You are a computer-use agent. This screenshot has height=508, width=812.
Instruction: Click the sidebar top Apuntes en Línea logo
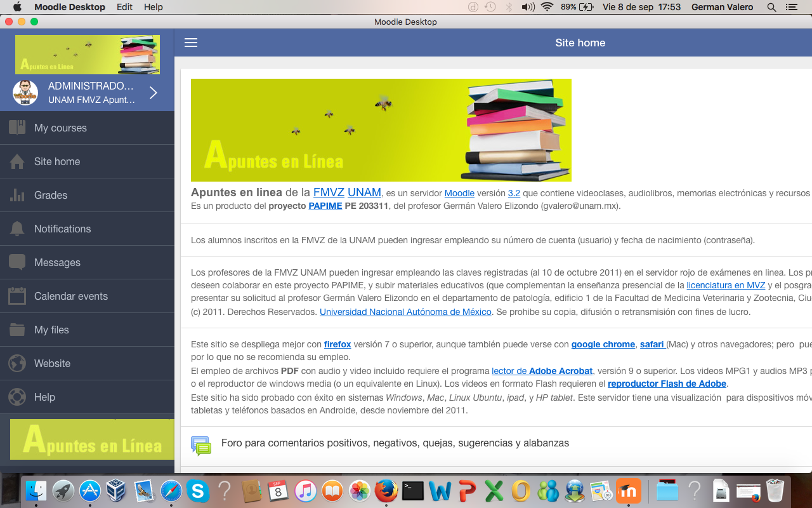coord(88,55)
